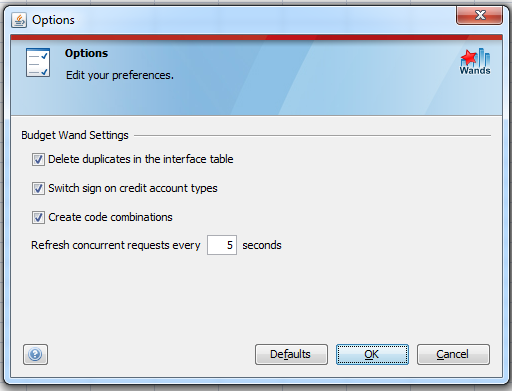Confirm preferences with the OK button
This screenshot has width=512, height=391.
(372, 354)
